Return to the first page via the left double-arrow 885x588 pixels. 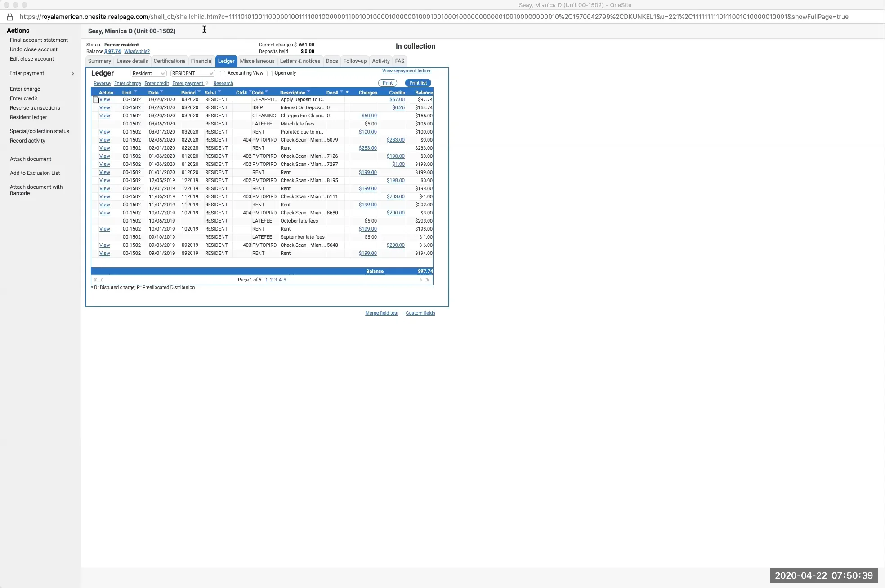95,280
